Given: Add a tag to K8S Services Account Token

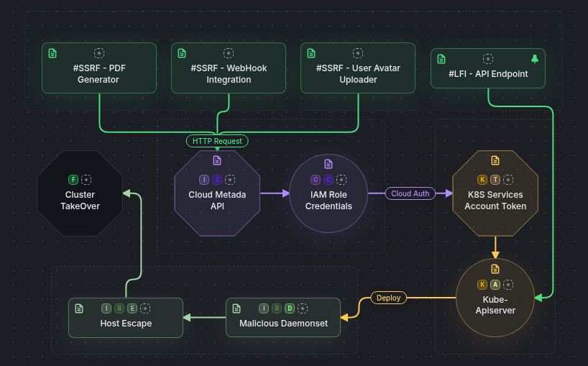Looking at the screenshot, I should tap(508, 180).
